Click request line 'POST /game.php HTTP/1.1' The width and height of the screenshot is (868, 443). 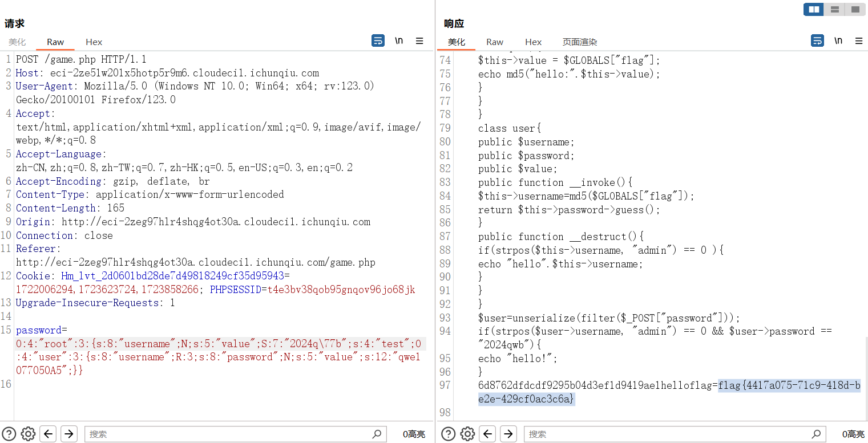coord(81,59)
